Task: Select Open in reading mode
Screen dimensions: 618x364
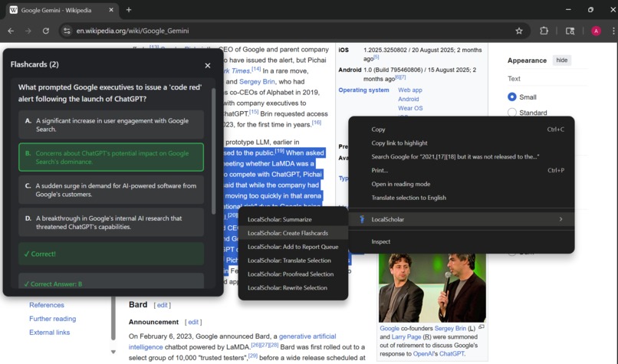Action: 461,184
